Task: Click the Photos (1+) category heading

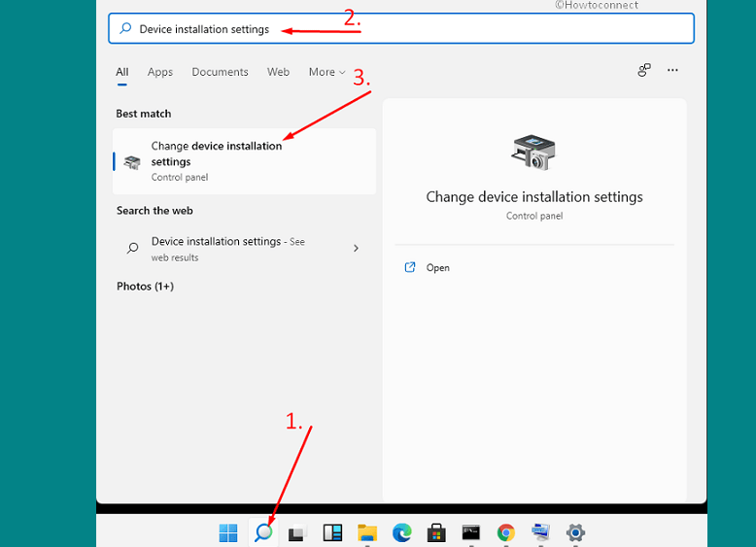Action: click(145, 287)
